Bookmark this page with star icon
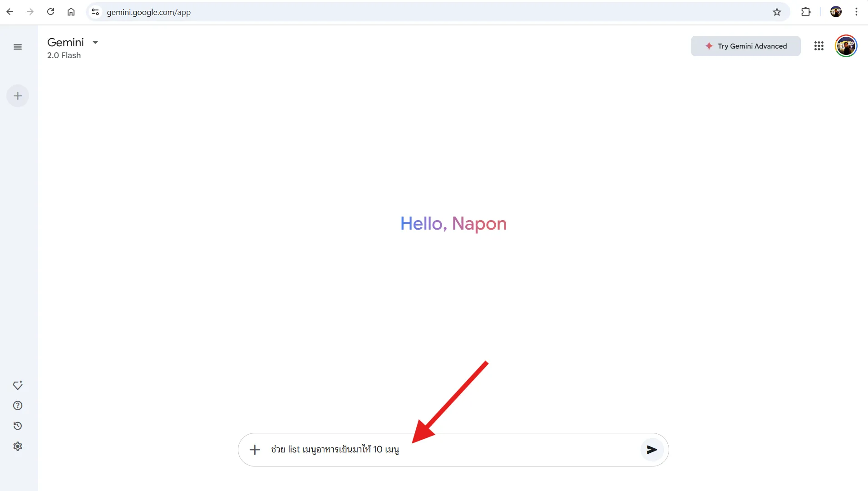Screen dimensions: 868x491 777,12
